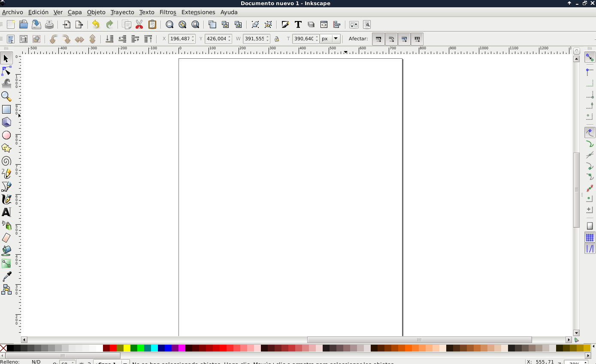Open the Trayecto menu
The width and height of the screenshot is (596, 364).
coord(122,12)
